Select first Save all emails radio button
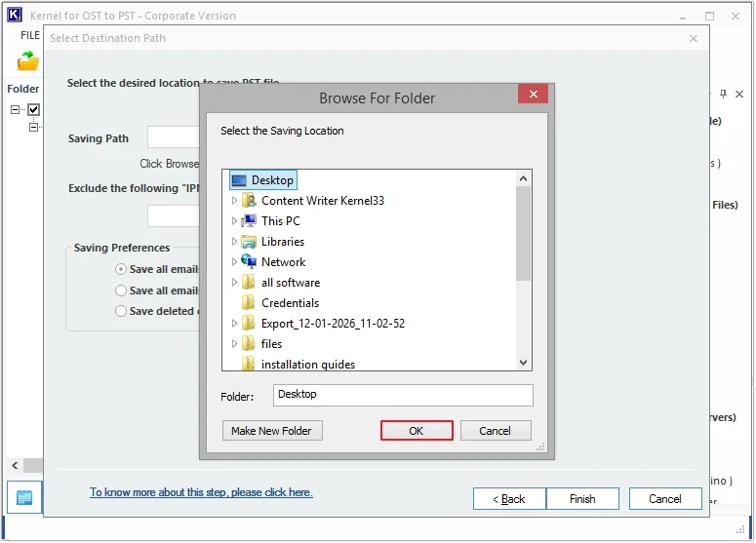Image resolution: width=756 pixels, height=543 pixels. tap(121, 269)
